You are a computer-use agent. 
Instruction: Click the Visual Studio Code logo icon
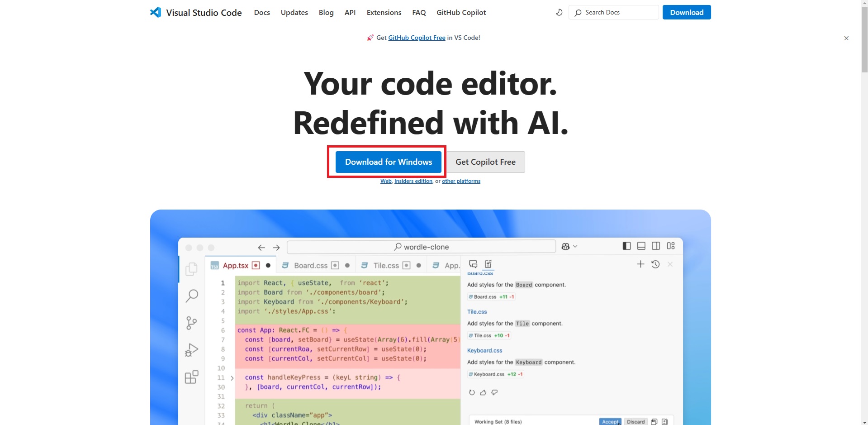(x=156, y=12)
